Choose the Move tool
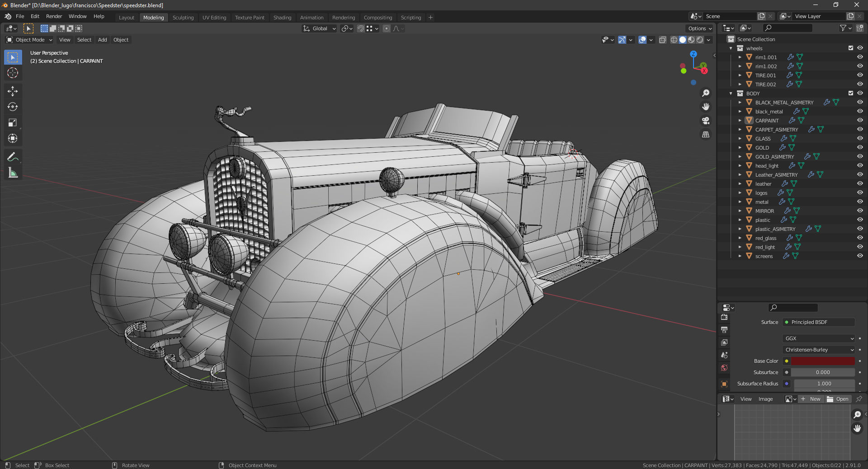The image size is (868, 469). pyautogui.click(x=13, y=91)
